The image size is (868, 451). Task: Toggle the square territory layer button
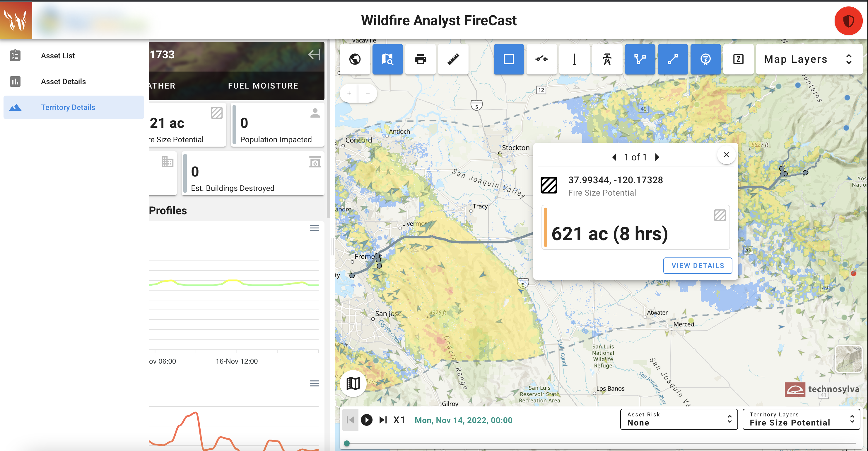(508, 59)
